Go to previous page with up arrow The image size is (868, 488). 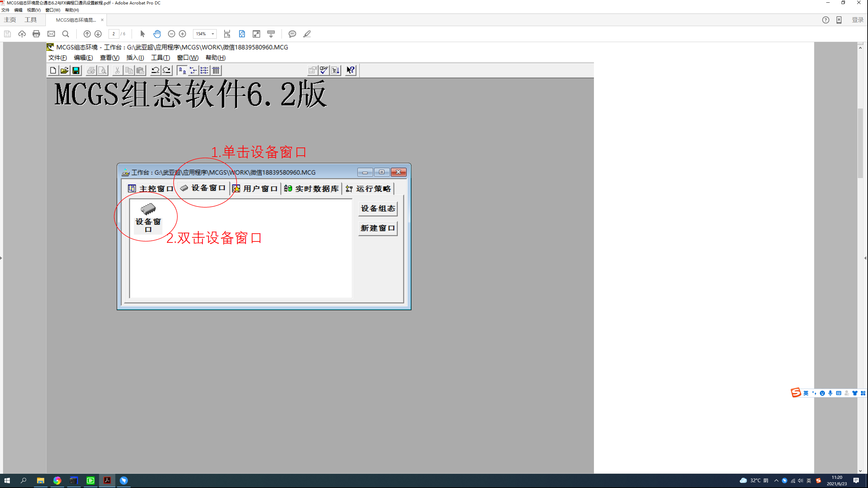coord(87,34)
